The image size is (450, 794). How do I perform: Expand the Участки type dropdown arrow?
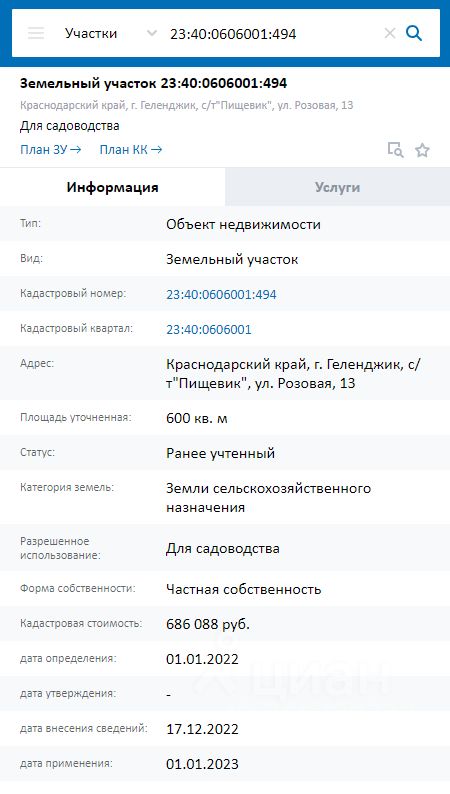click(151, 33)
